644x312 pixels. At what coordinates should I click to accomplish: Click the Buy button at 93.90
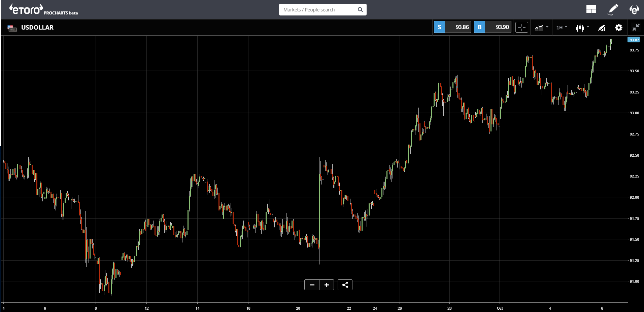[493, 27]
